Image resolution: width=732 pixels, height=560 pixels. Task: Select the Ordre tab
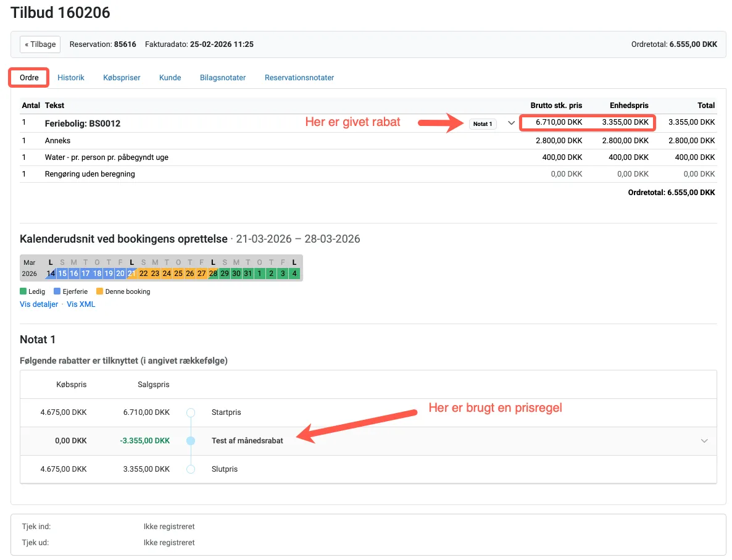(x=29, y=78)
